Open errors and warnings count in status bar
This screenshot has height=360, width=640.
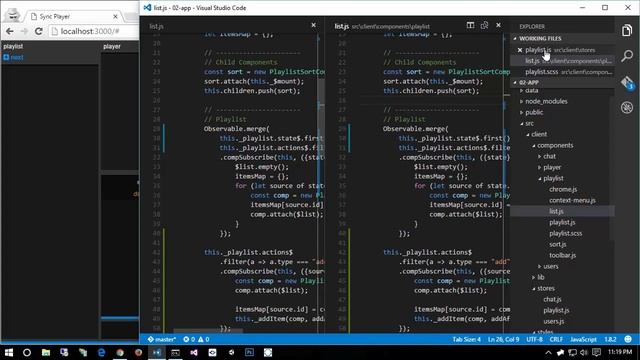pos(196,339)
